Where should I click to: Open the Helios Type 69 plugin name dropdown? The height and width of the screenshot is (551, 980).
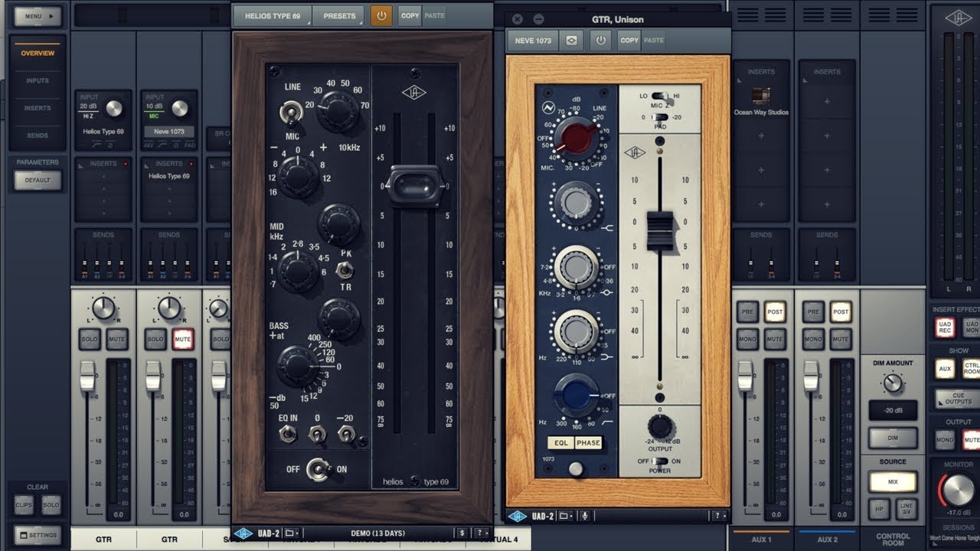[273, 15]
